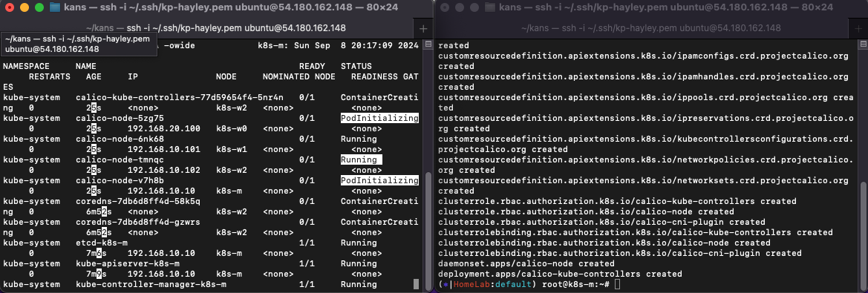The width and height of the screenshot is (868, 293).
Task: Click the age value '7m9s' of kube-apiserver-k8s-m
Action: (97, 274)
